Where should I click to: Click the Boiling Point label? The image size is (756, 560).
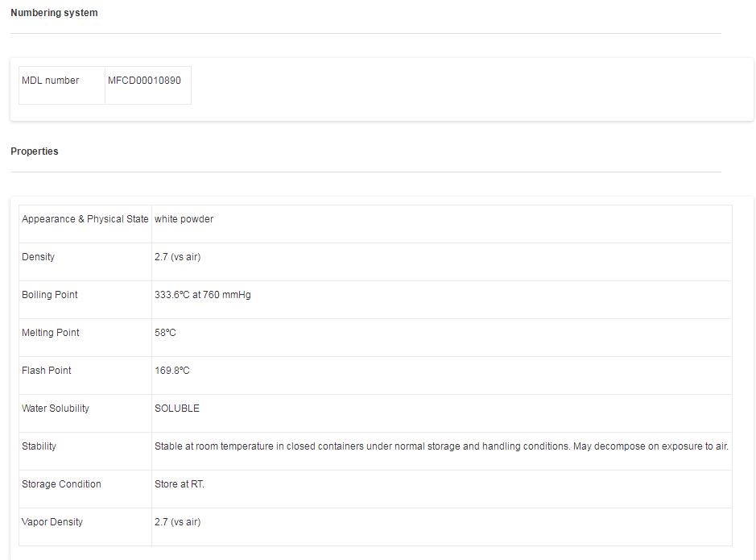tap(50, 295)
